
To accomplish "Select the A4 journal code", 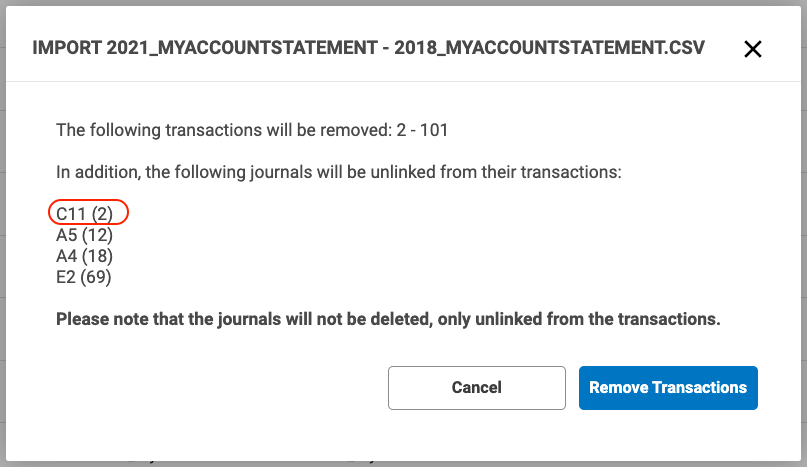I will pyautogui.click(x=66, y=256).
